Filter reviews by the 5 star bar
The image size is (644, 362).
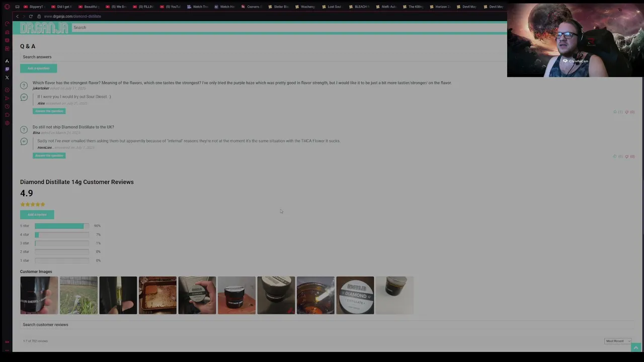pyautogui.click(x=61, y=226)
